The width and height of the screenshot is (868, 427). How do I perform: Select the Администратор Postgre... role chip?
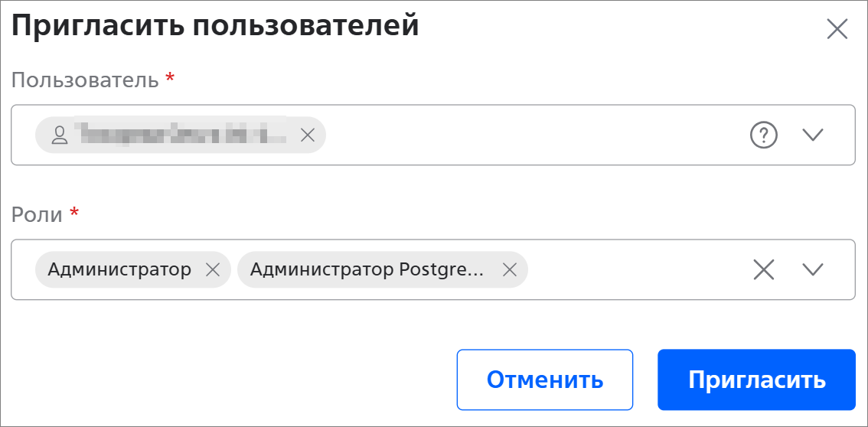(x=367, y=269)
